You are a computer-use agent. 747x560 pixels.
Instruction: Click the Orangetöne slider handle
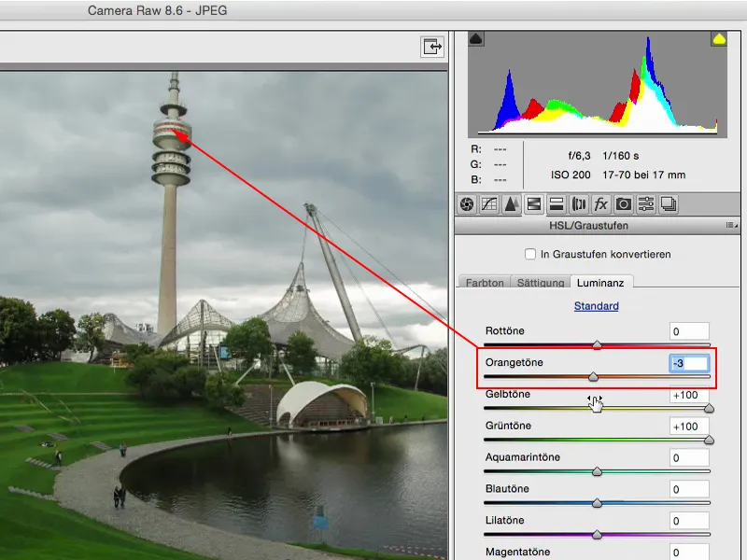tap(593, 377)
